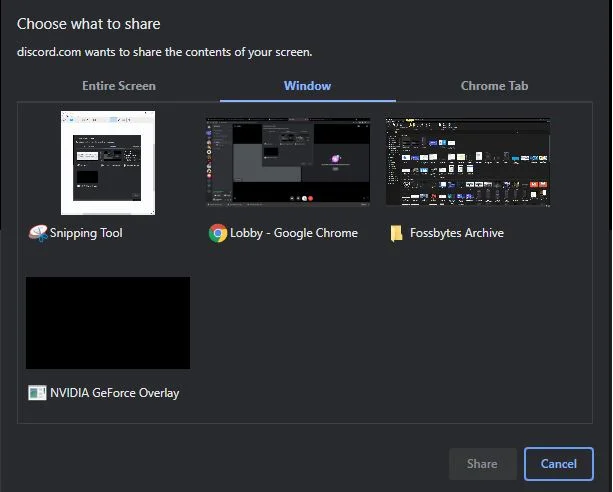Click the Fossbytes Archive folder icon

point(397,233)
